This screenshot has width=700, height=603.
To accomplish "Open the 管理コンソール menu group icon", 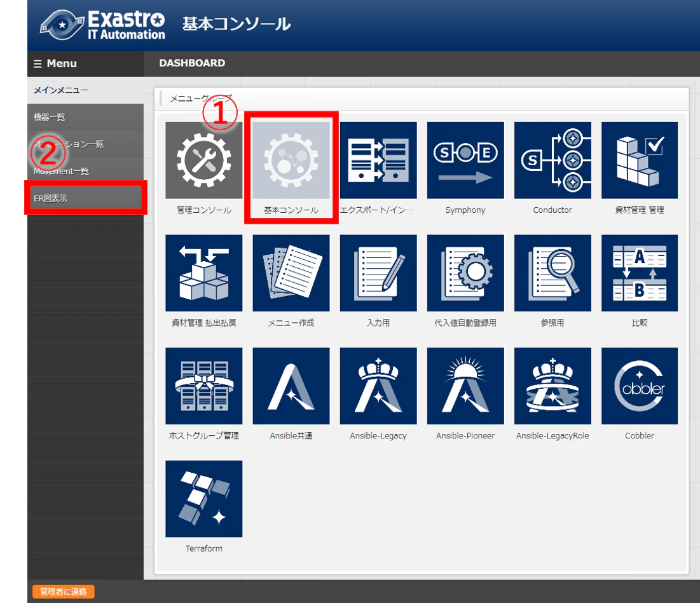I will click(203, 160).
